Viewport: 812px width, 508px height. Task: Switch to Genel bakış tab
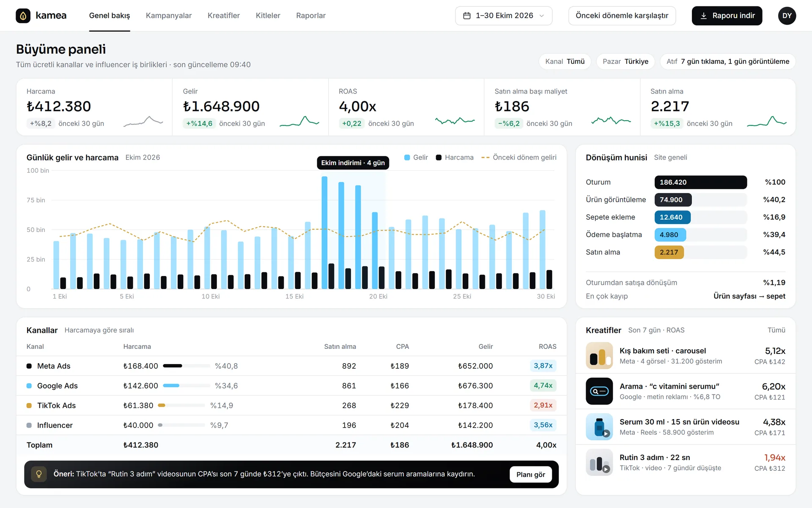[110, 16]
